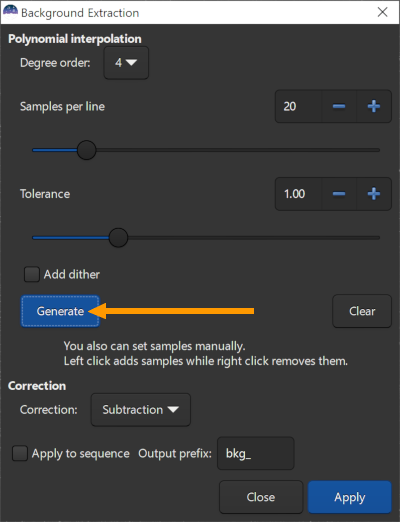Click the Tolerance value field
Screen dimensions: 400x522
pos(299,194)
